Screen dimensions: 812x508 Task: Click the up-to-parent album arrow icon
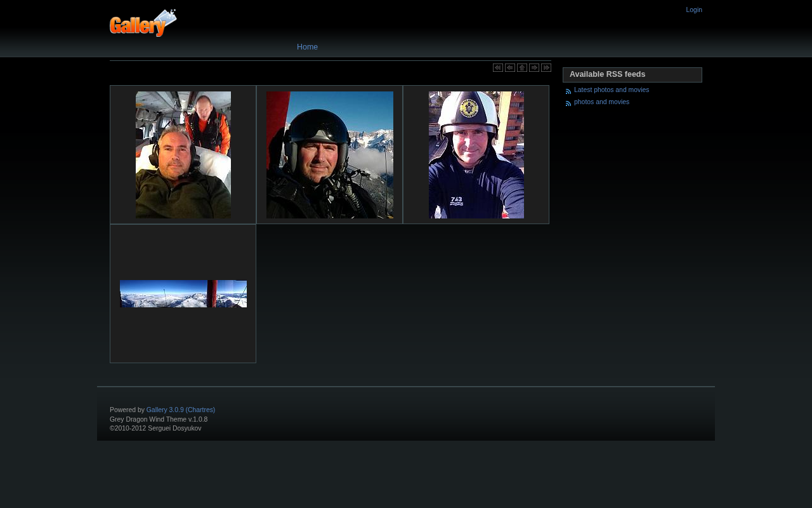[521, 68]
